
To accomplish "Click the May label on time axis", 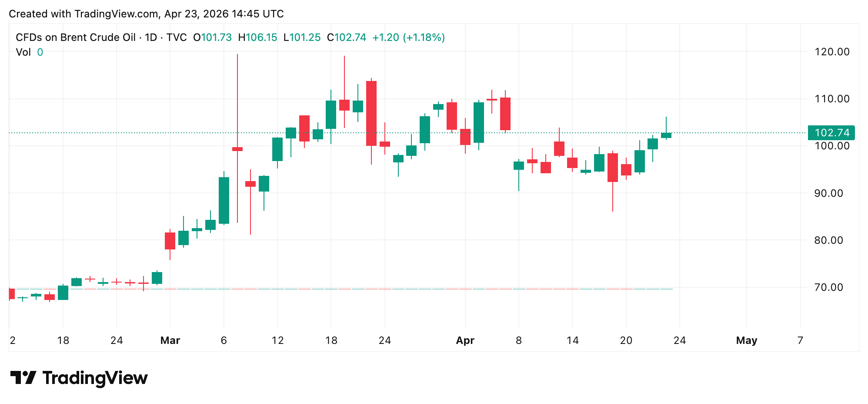I will point(746,340).
